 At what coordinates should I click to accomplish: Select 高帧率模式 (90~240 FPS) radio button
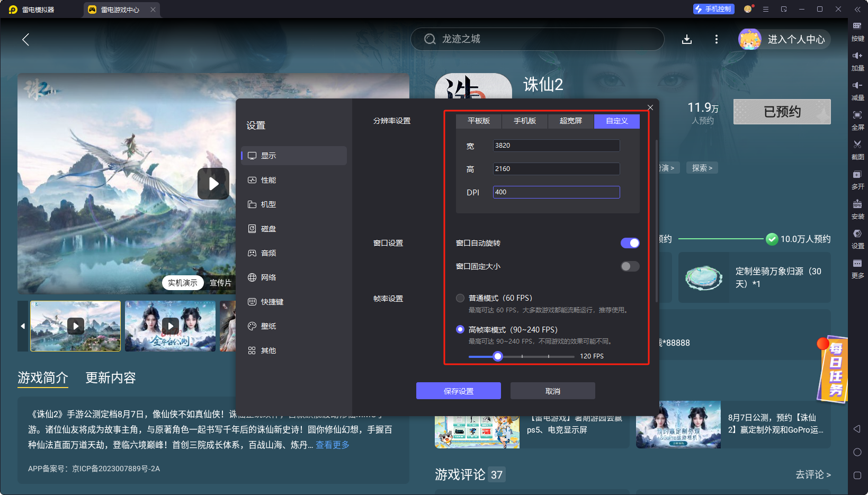(x=460, y=329)
